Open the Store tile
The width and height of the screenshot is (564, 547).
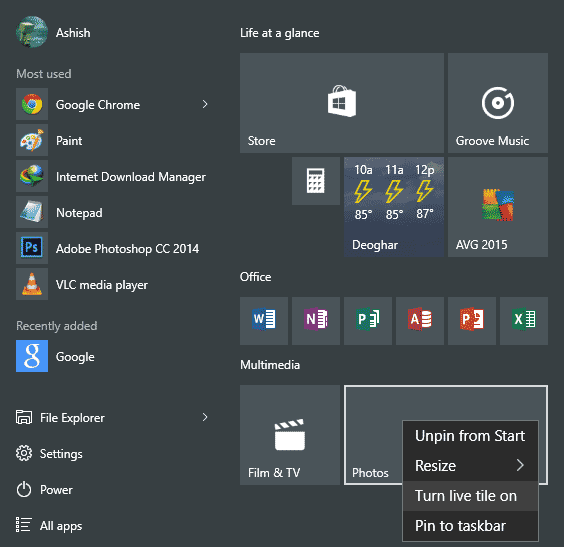pyautogui.click(x=342, y=103)
